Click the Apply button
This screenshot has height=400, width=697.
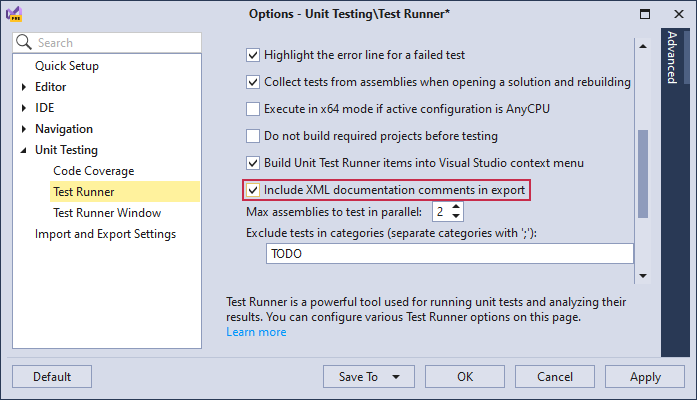645,377
